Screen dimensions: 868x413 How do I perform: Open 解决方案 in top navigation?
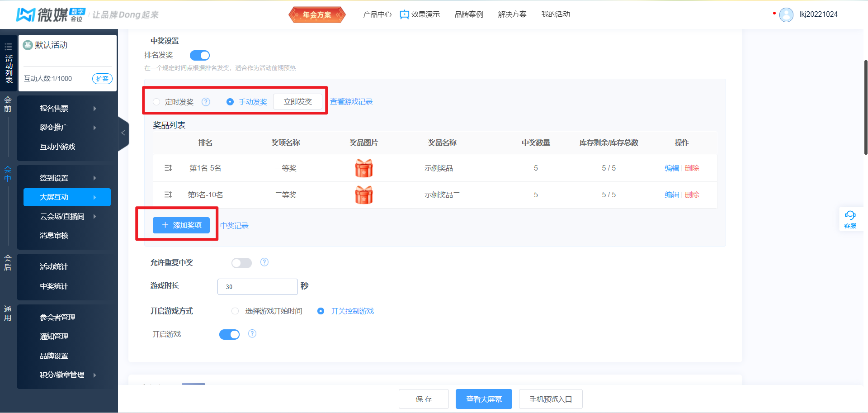click(512, 14)
